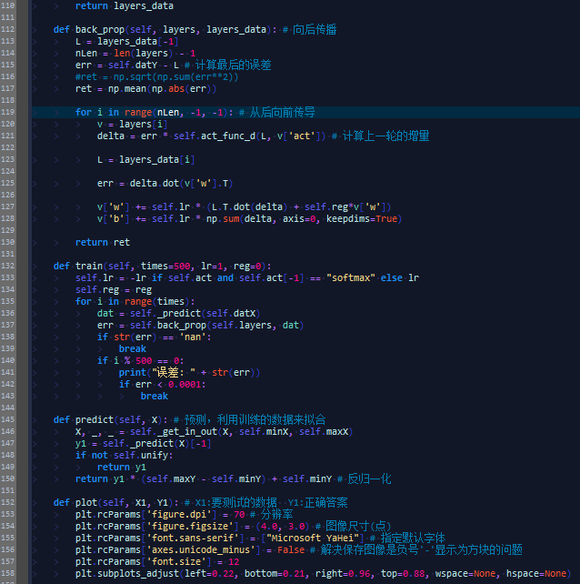Click the 'train' function name in its definition
Image resolution: width=580 pixels, height=584 pixels.
coord(89,266)
